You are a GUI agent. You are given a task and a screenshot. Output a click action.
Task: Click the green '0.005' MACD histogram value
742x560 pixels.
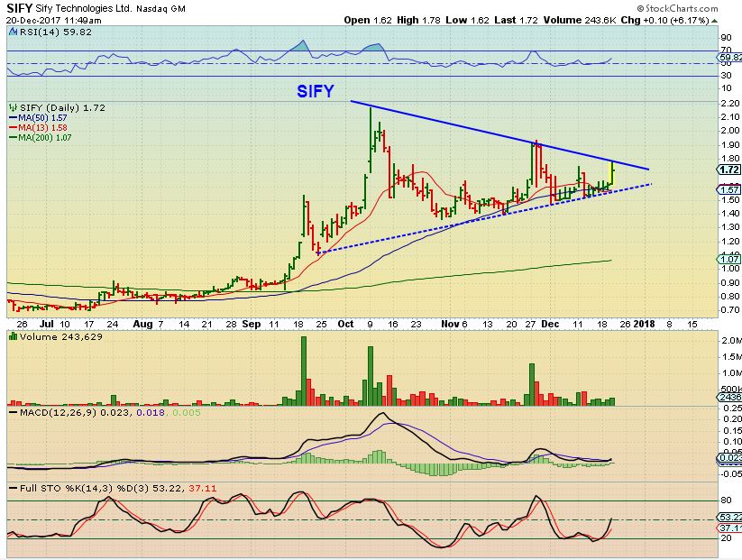187,412
